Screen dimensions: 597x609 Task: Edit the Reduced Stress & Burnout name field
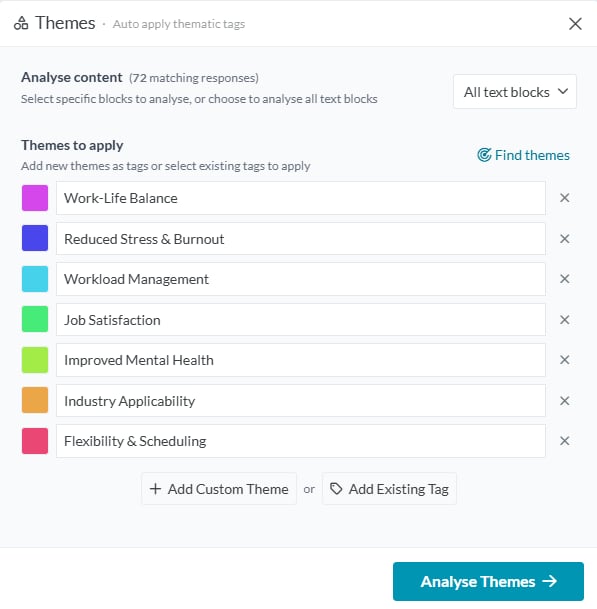pos(301,238)
